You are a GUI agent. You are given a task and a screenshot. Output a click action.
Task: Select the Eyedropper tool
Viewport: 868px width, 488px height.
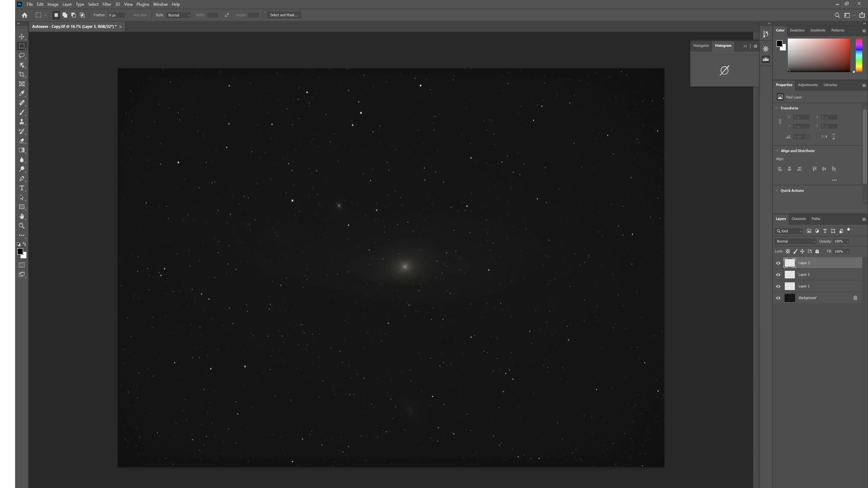coord(21,93)
